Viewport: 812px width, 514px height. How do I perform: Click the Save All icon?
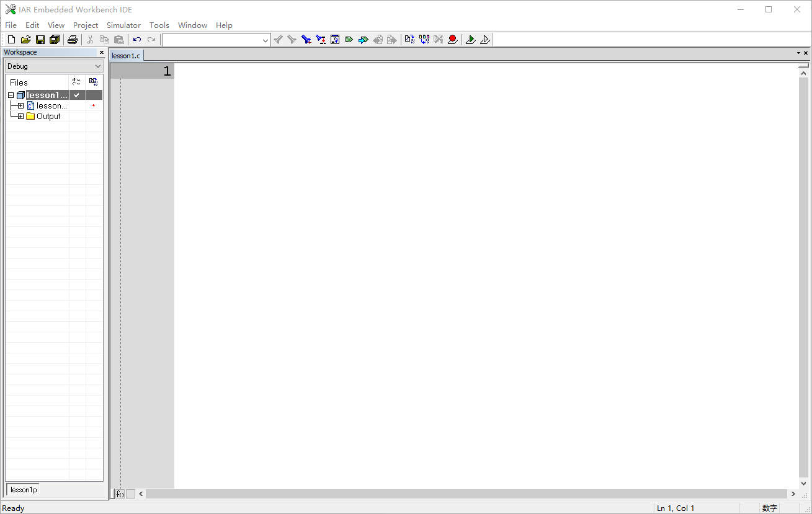55,40
